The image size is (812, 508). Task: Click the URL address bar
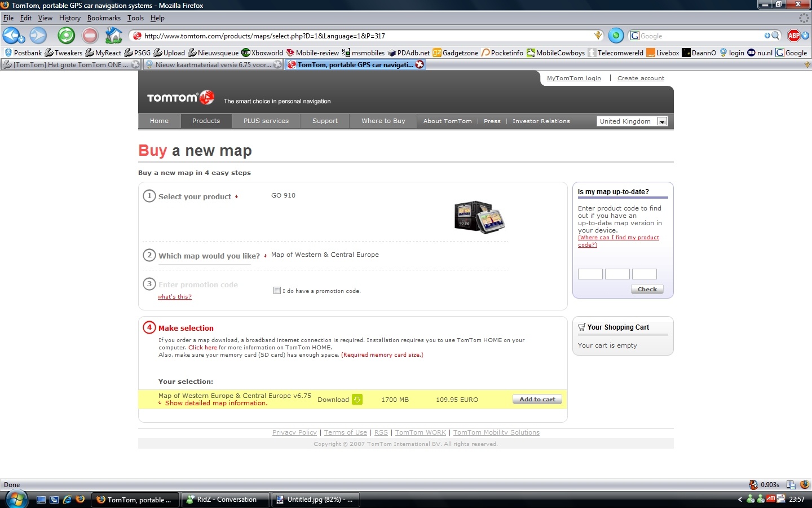pyautogui.click(x=367, y=36)
